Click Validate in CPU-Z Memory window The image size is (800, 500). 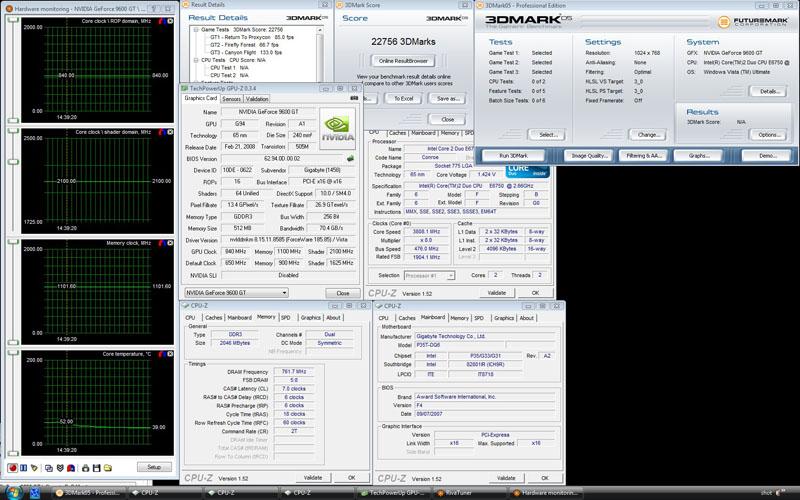click(x=313, y=478)
